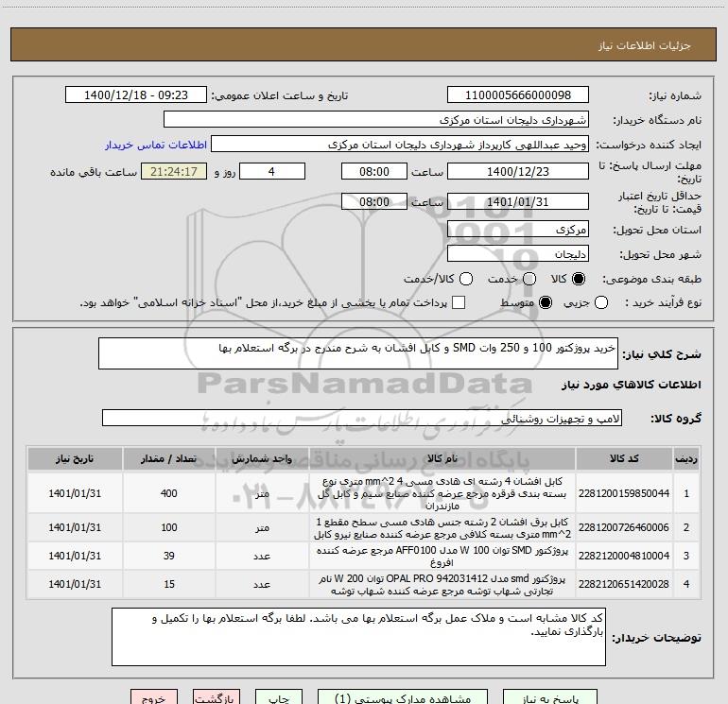Click product code 2282120004810004
The height and width of the screenshot is (704, 728).
pyautogui.click(x=624, y=556)
